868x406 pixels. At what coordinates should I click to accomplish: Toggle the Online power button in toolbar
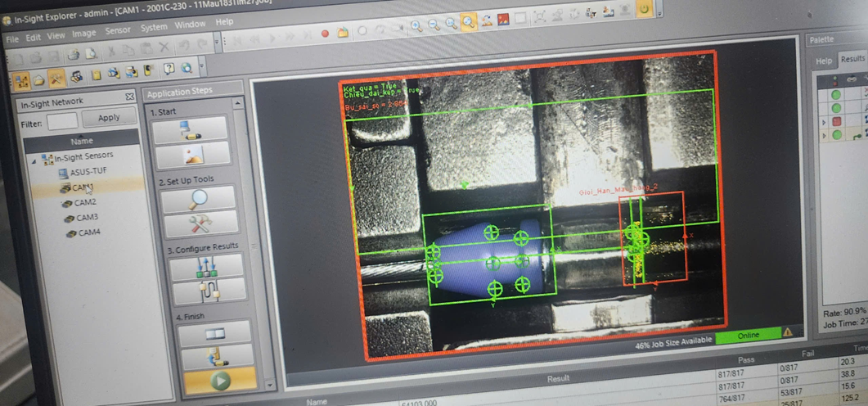click(644, 8)
